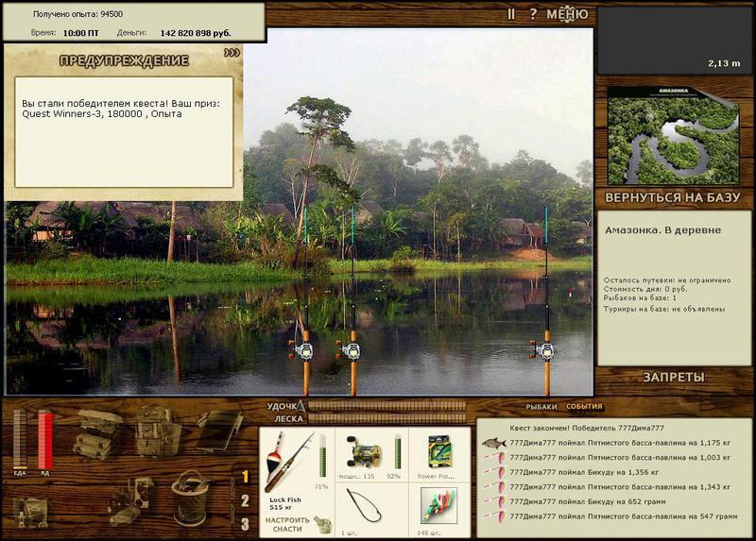Viewport: 756px width, 541px height.
Task: Click the time value '10:00 ПТ'
Action: (x=80, y=33)
